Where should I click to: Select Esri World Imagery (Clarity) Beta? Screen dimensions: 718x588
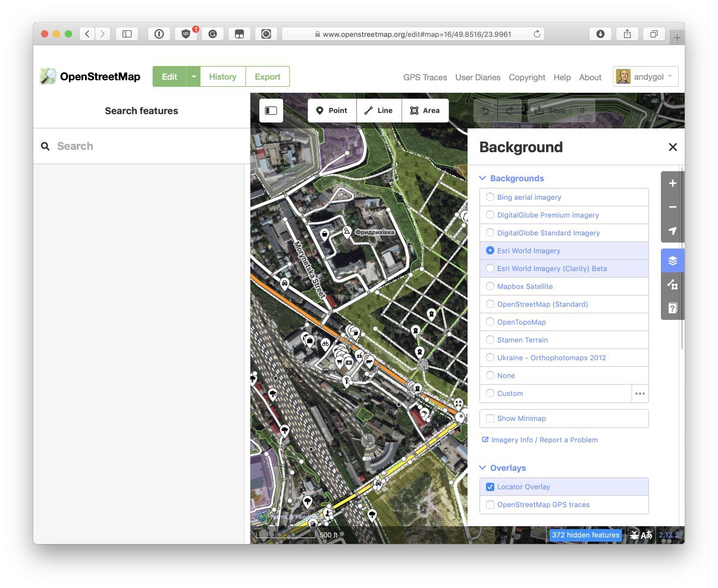point(564,269)
